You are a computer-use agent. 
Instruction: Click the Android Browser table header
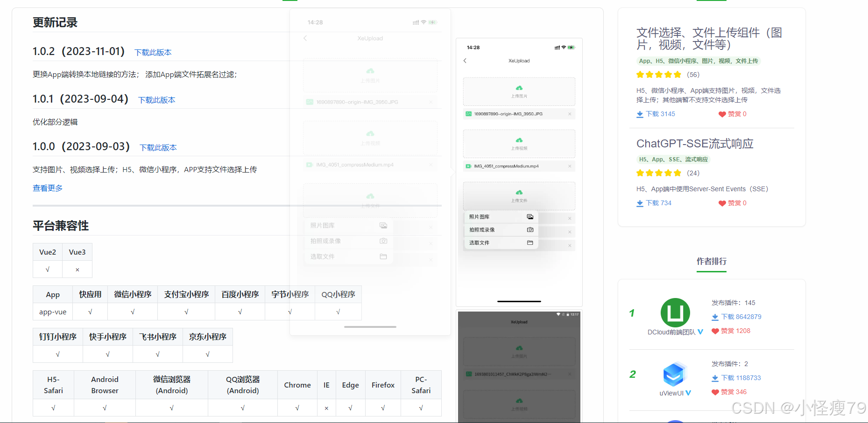tap(105, 385)
